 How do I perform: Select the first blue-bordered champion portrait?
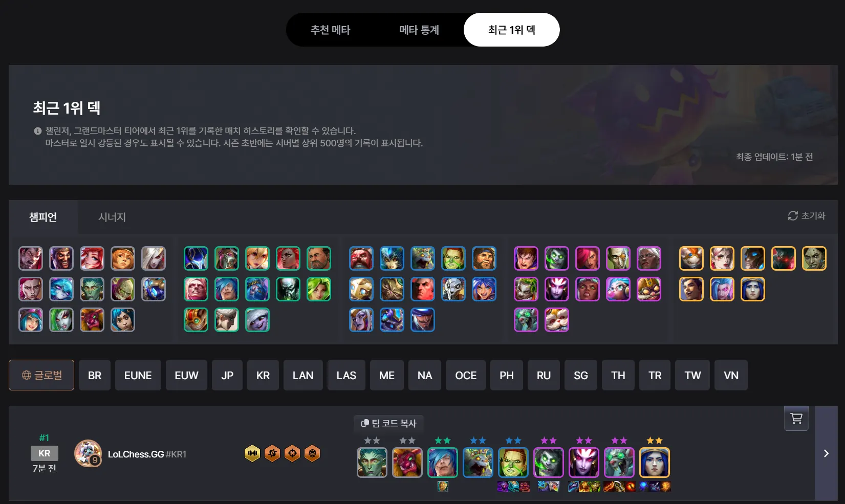tap(361, 258)
